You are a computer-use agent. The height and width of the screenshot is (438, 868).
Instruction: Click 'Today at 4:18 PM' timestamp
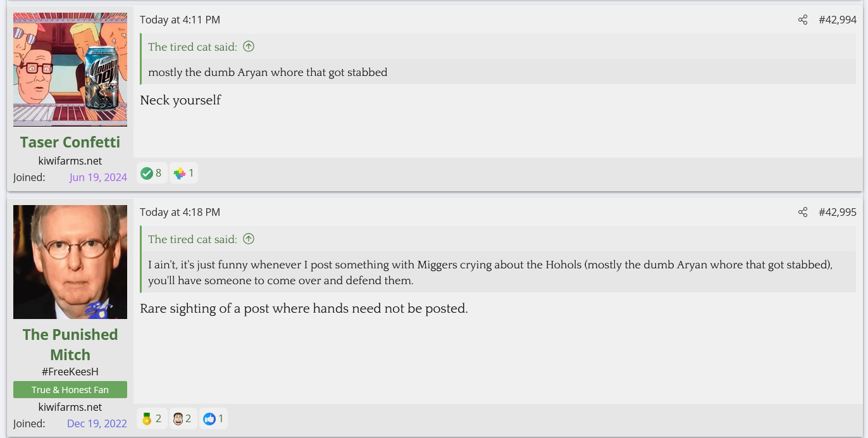point(180,212)
